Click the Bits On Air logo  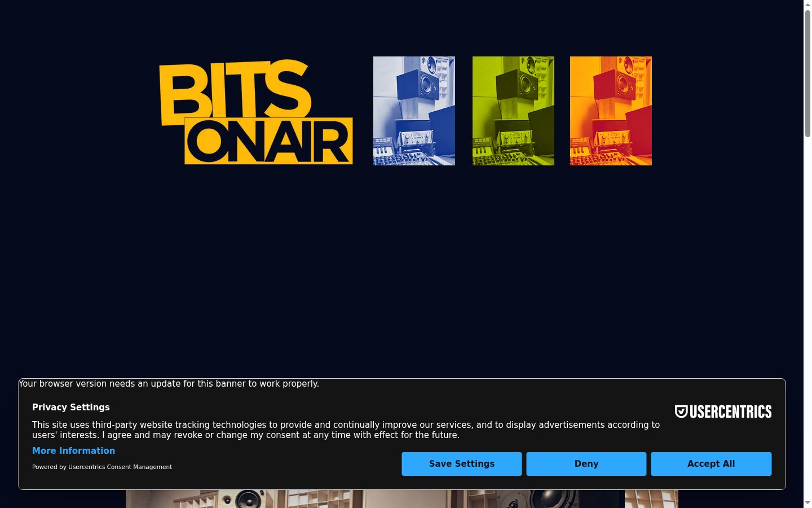[x=256, y=112]
